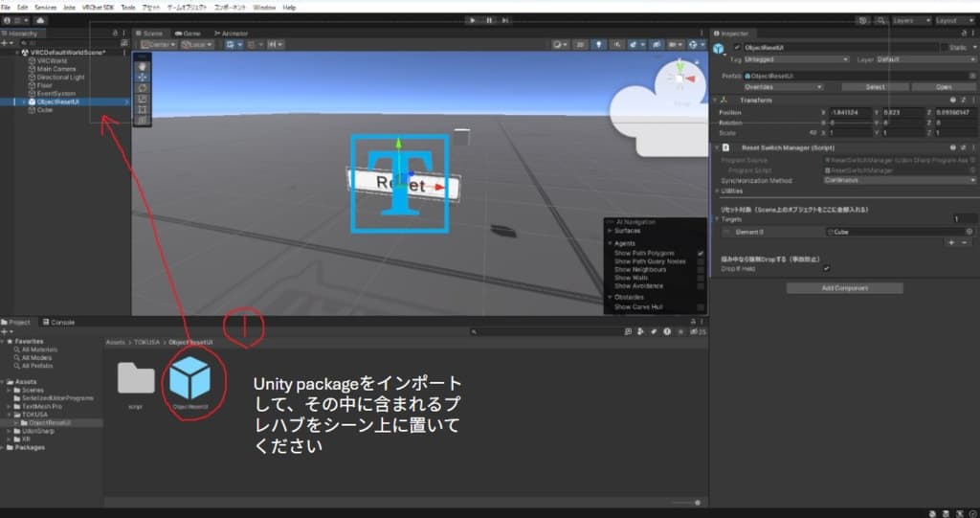Toggle Show Path Query Nodes checkbox
980x518 pixels.
click(701, 261)
